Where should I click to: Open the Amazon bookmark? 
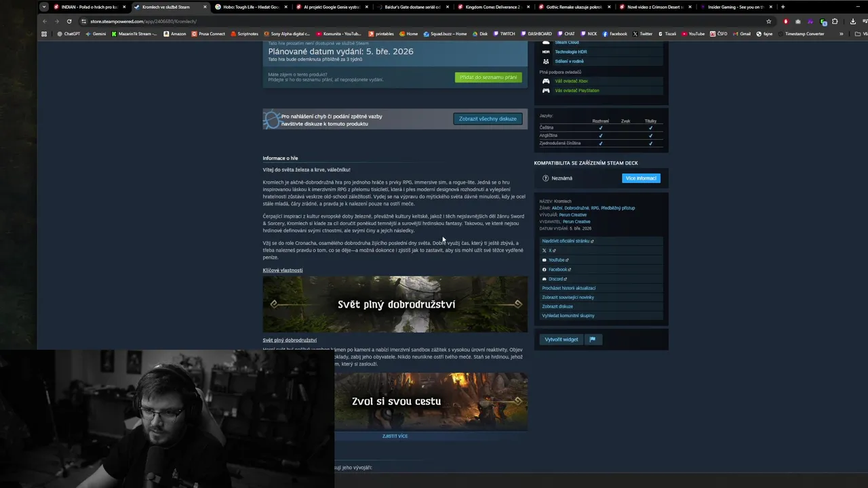pyautogui.click(x=175, y=34)
